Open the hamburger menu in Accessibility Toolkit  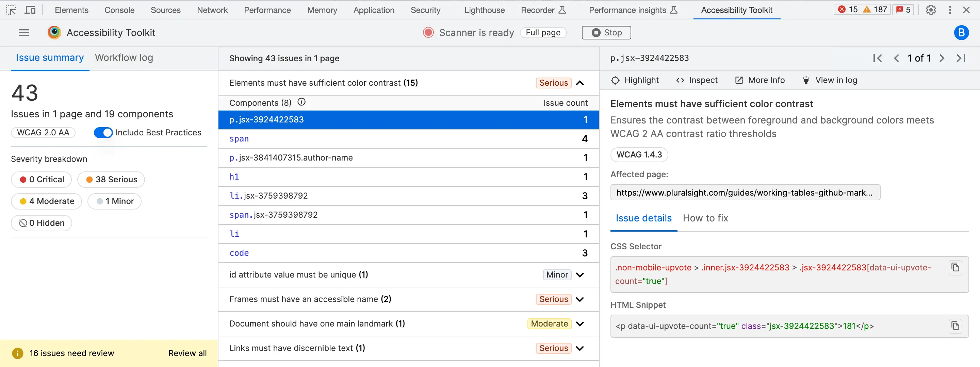[x=23, y=33]
